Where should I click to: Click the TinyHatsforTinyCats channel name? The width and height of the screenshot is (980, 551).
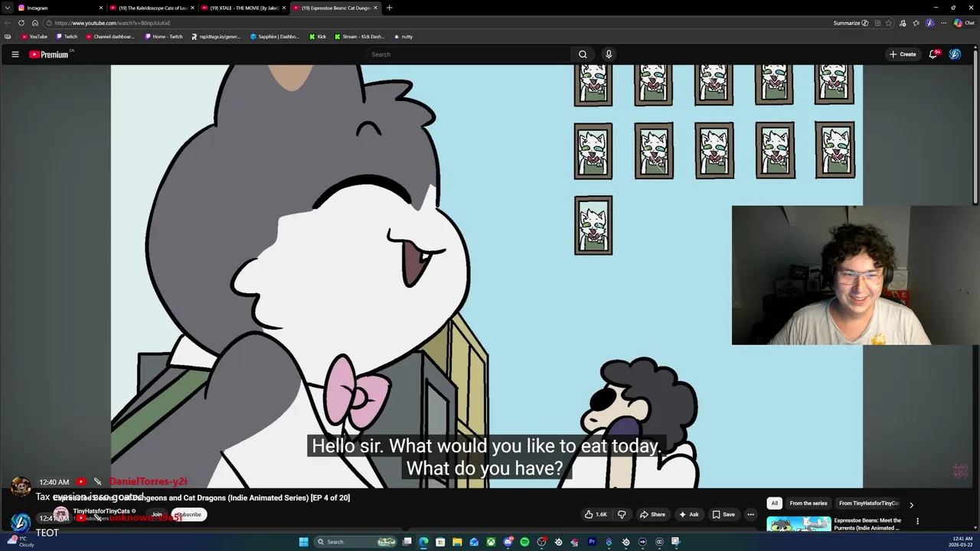tap(101, 511)
